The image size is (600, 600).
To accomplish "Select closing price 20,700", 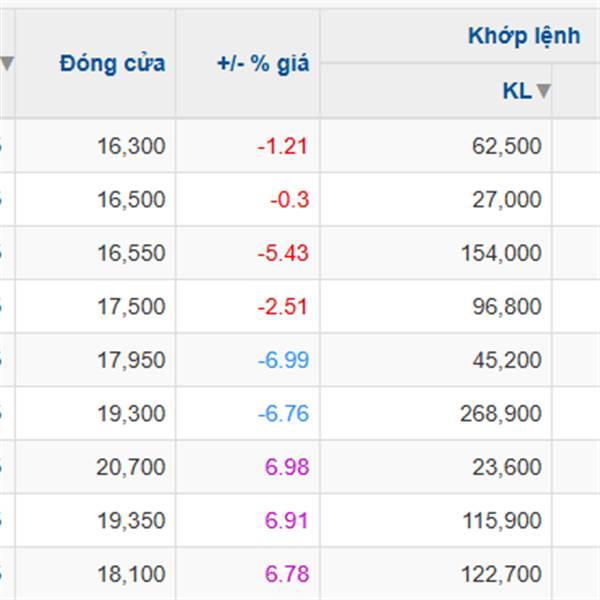I will click(x=130, y=467).
